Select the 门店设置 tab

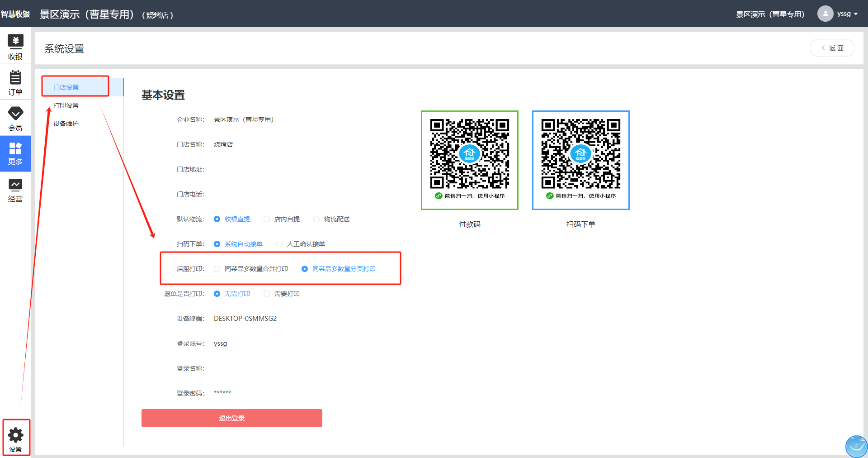pyautogui.click(x=66, y=87)
